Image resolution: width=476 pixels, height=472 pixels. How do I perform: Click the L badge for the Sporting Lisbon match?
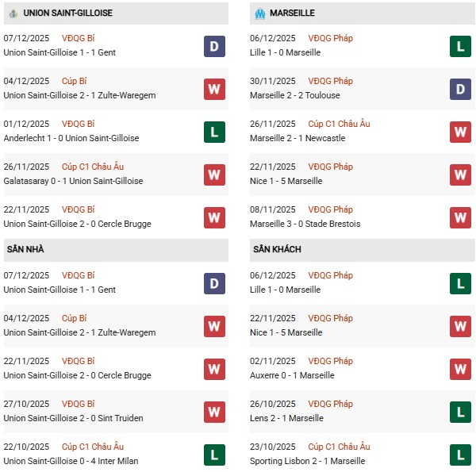point(461,455)
